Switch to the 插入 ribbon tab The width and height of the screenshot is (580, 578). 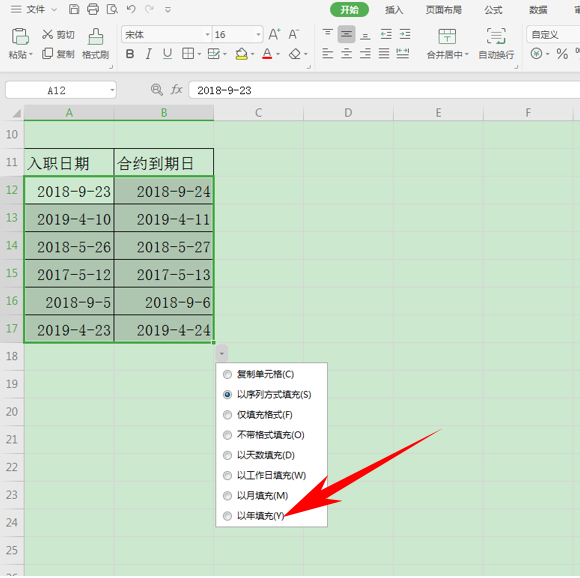point(394,10)
